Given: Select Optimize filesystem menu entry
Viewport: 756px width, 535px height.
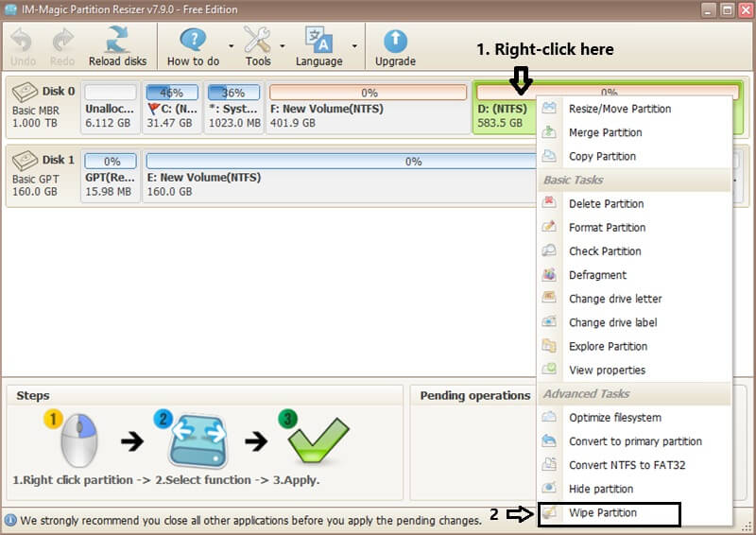Looking at the screenshot, I should point(634,417).
